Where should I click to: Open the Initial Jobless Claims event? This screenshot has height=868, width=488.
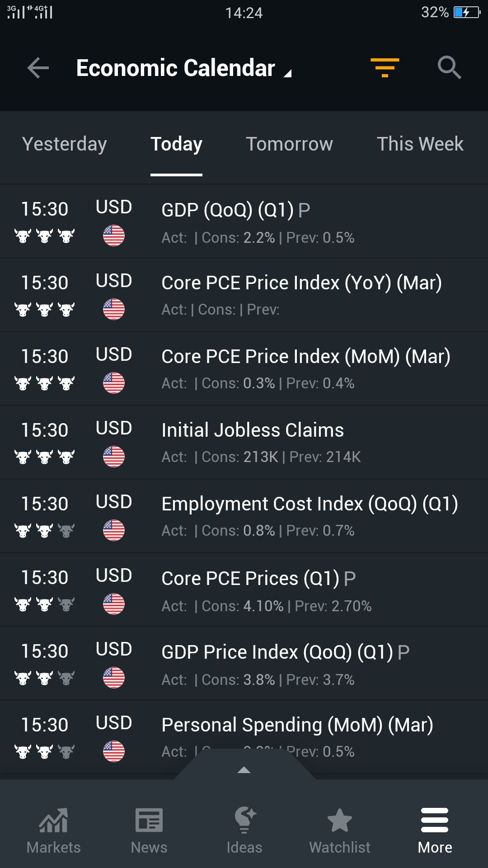(253, 430)
